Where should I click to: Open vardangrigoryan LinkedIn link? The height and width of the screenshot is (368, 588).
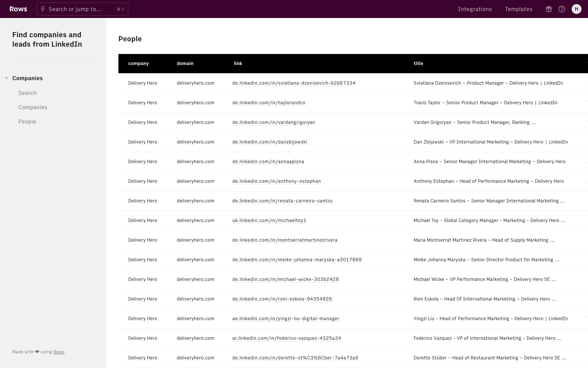[x=274, y=122]
